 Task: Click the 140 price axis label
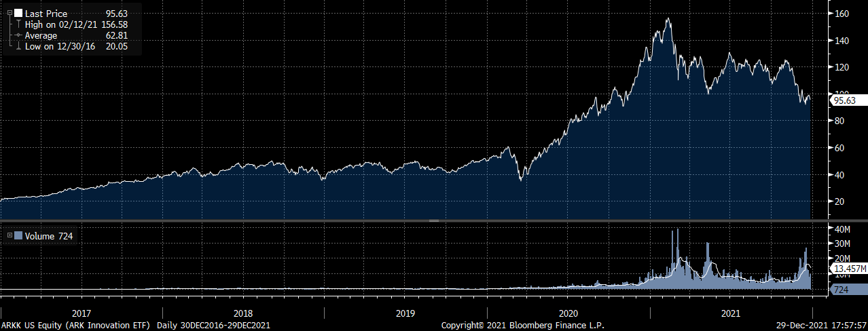point(843,41)
